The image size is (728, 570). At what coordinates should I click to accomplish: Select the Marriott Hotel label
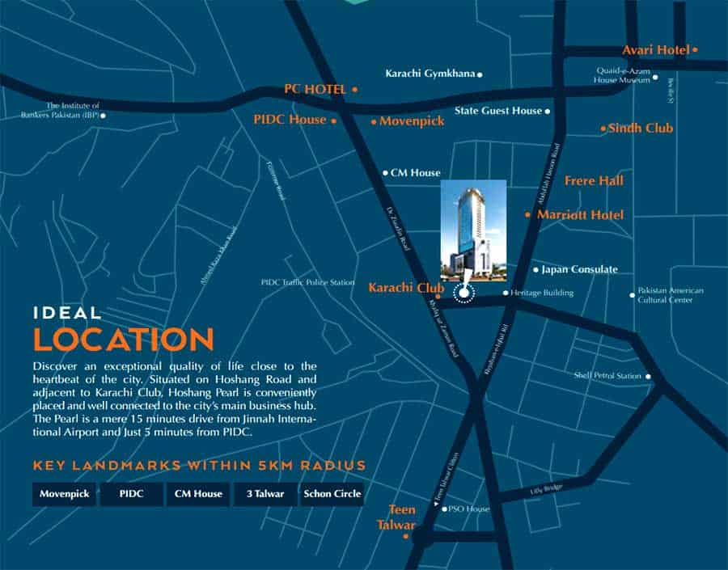tap(581, 215)
